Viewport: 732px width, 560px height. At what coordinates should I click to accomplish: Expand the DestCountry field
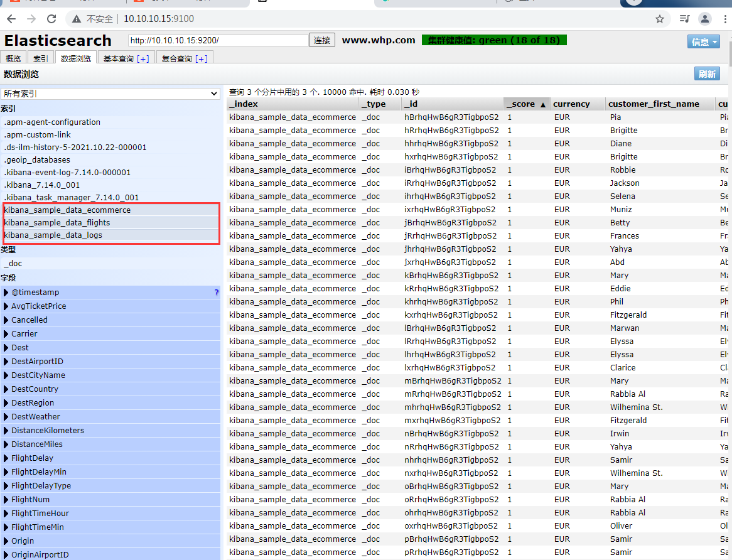pyautogui.click(x=6, y=389)
